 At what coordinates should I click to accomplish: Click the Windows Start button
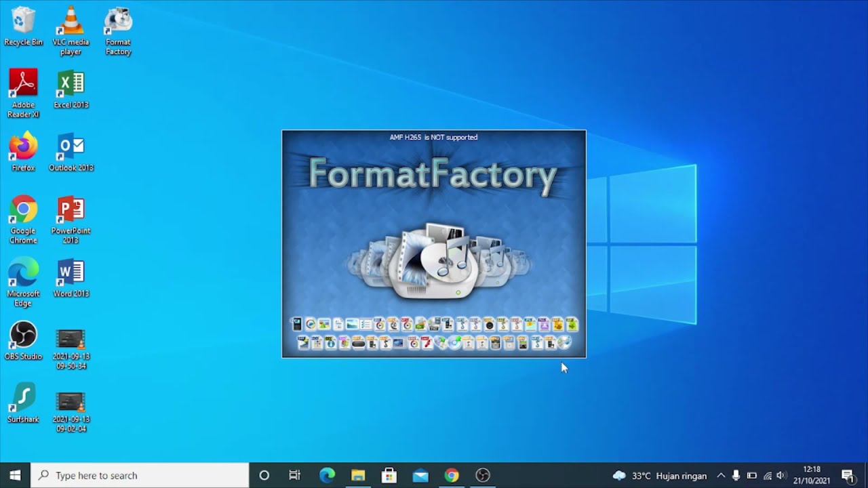point(15,475)
